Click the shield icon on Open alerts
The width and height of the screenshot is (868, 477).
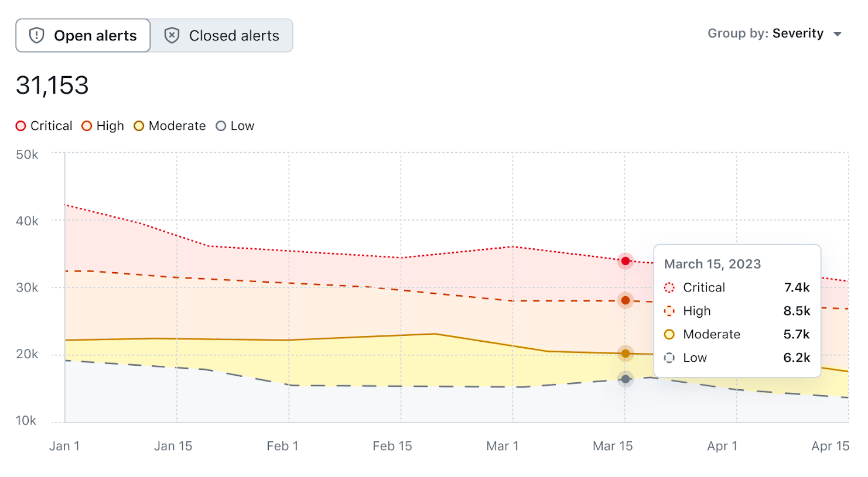pos(37,36)
